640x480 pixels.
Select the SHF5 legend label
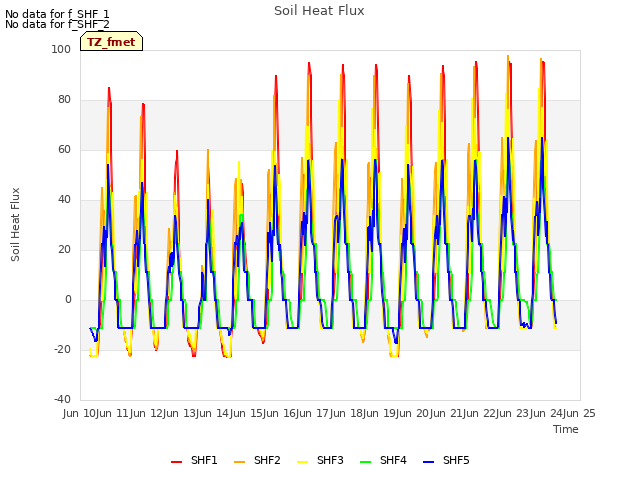click(x=456, y=460)
